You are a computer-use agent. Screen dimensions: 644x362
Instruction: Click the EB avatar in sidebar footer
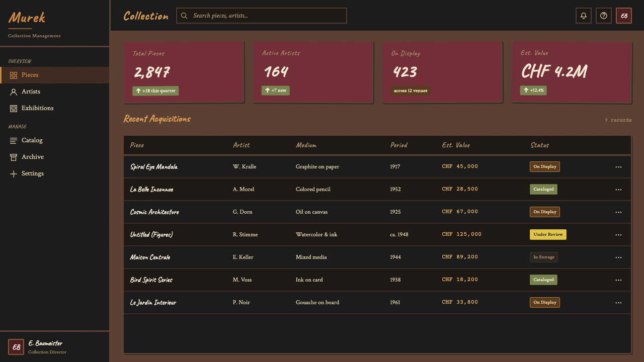click(x=16, y=347)
